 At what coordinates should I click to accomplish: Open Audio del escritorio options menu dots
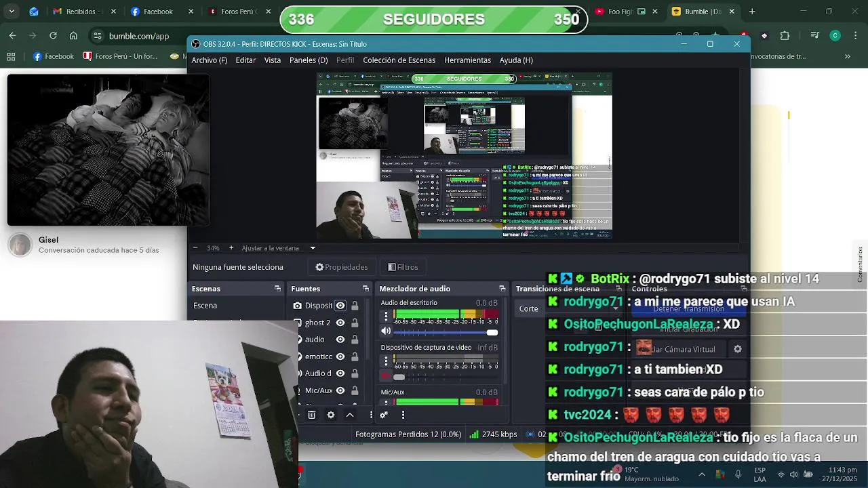386,316
